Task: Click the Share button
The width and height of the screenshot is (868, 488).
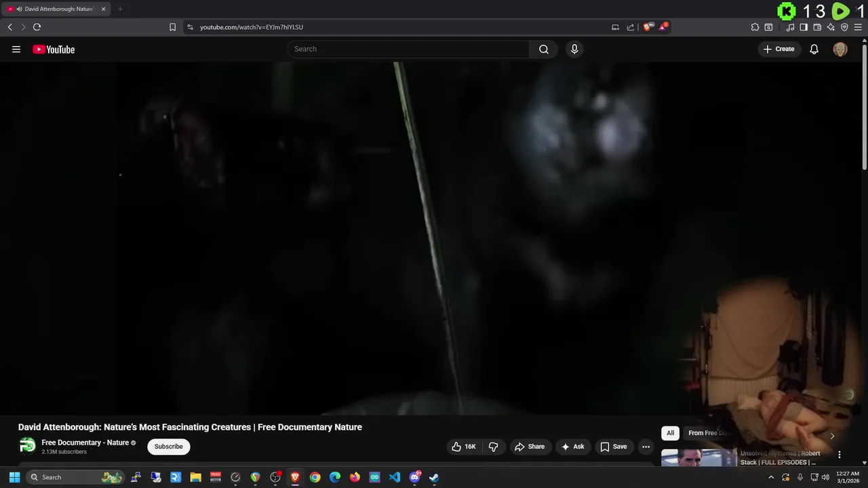Action: click(530, 447)
